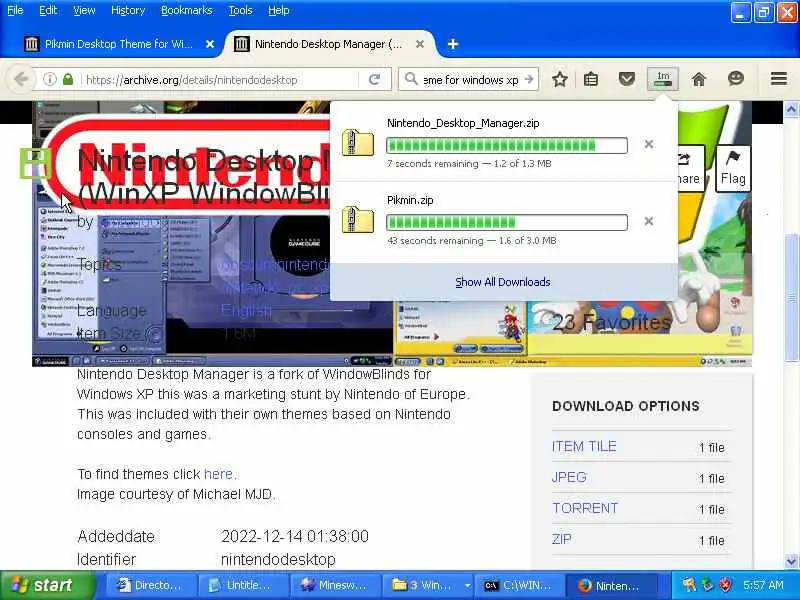Open the Hello chat smiley icon
This screenshot has width=800, height=600.
(735, 79)
